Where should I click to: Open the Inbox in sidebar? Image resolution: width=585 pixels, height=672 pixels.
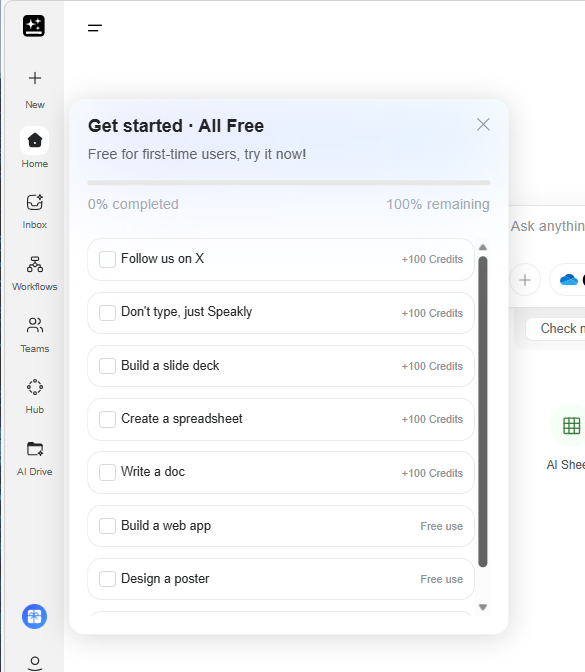35,211
